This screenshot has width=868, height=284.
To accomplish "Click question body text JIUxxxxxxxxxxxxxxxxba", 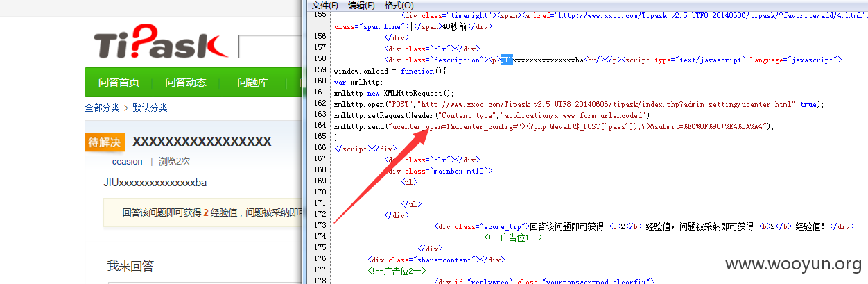I will [x=155, y=183].
